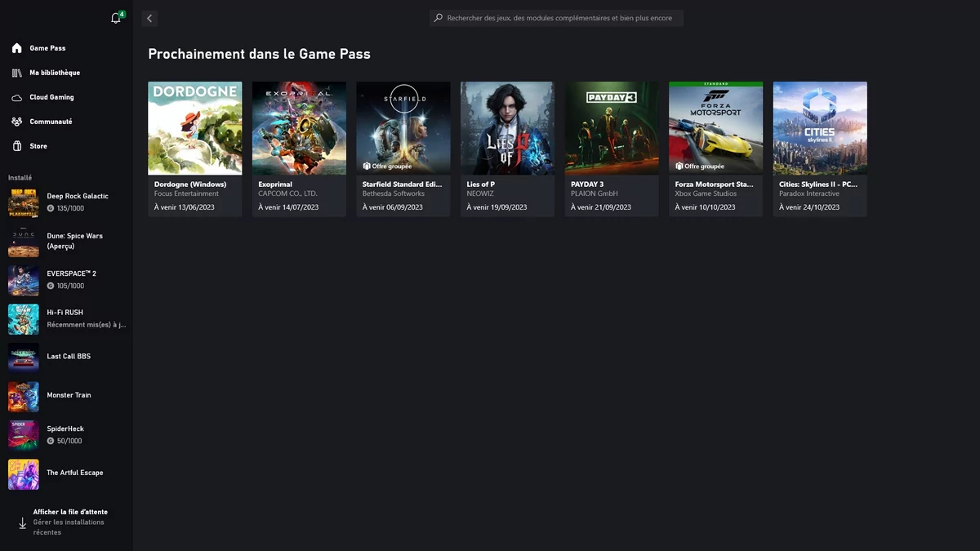Click 'Xbox Game Studios' publisher text

pos(705,193)
